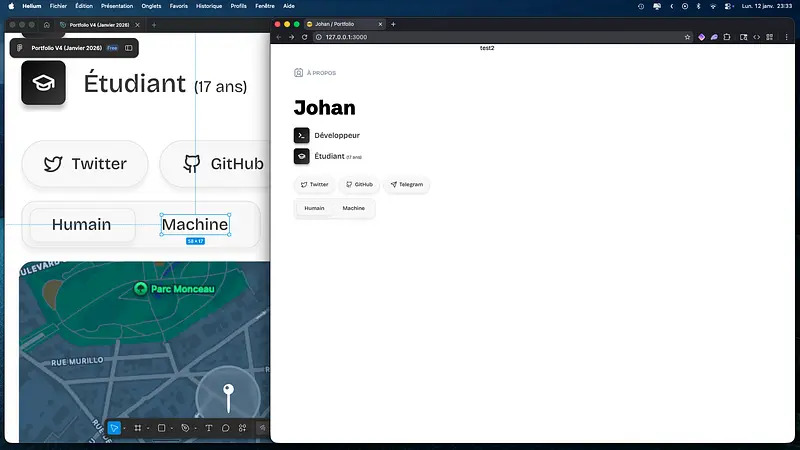Select the Text tool in Figma

coord(209,428)
